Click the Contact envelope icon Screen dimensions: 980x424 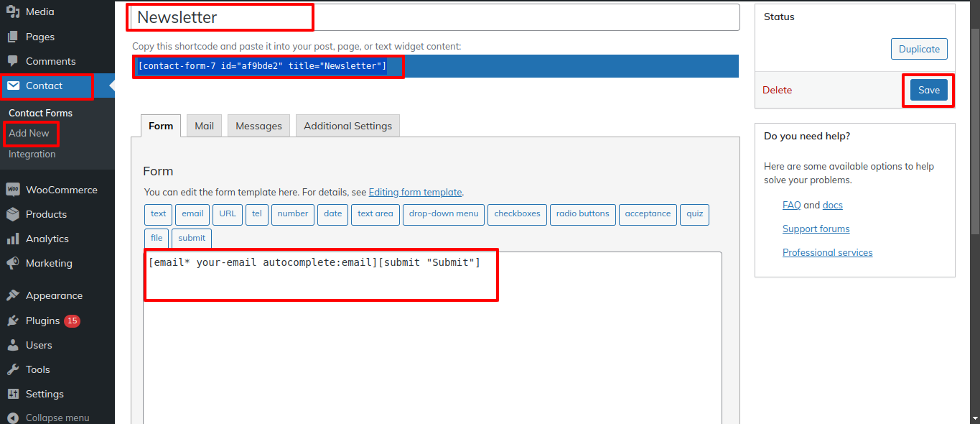[x=13, y=86]
